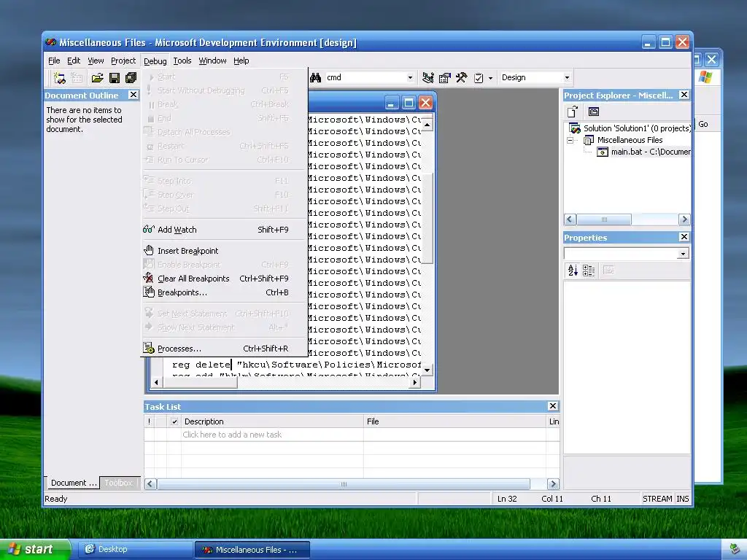
Task: Click the priority exclamation column header
Action: click(149, 421)
